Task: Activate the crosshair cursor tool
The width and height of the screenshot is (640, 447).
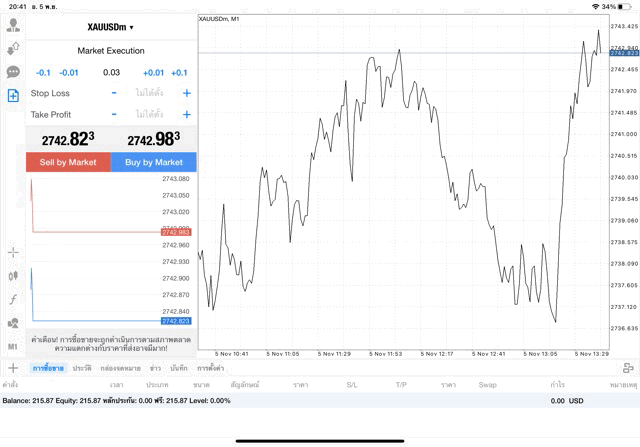Action: 13,253
